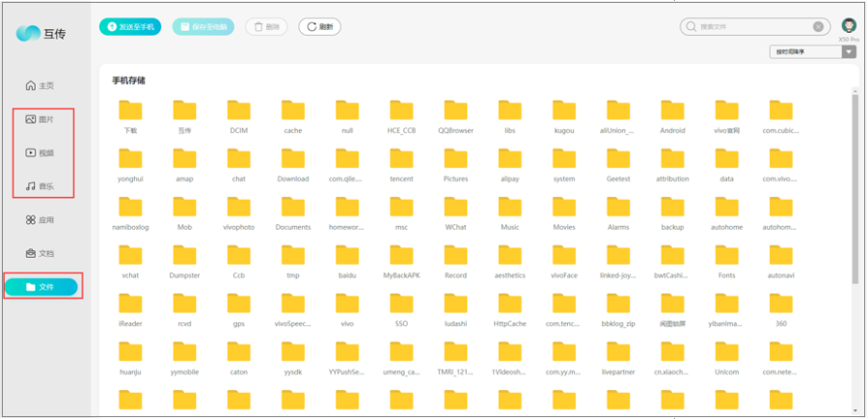This screenshot has height=419, width=868.
Task: Select the WChat folder
Action: 456,212
